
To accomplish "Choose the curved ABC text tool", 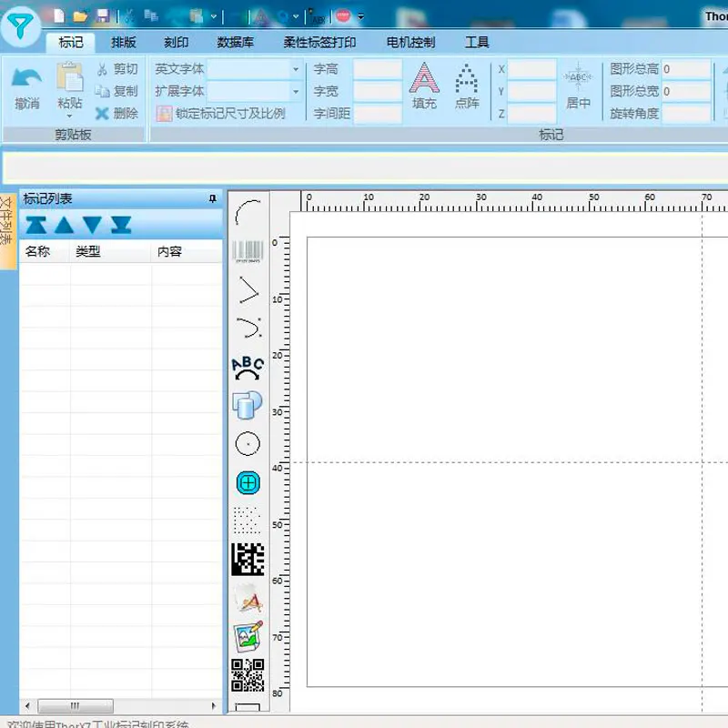I will pyautogui.click(x=248, y=368).
